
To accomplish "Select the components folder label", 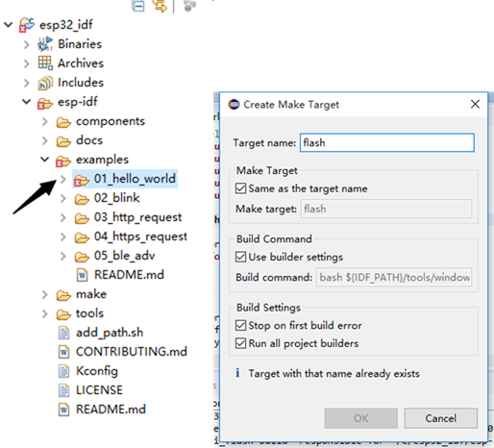I will 111,121.
